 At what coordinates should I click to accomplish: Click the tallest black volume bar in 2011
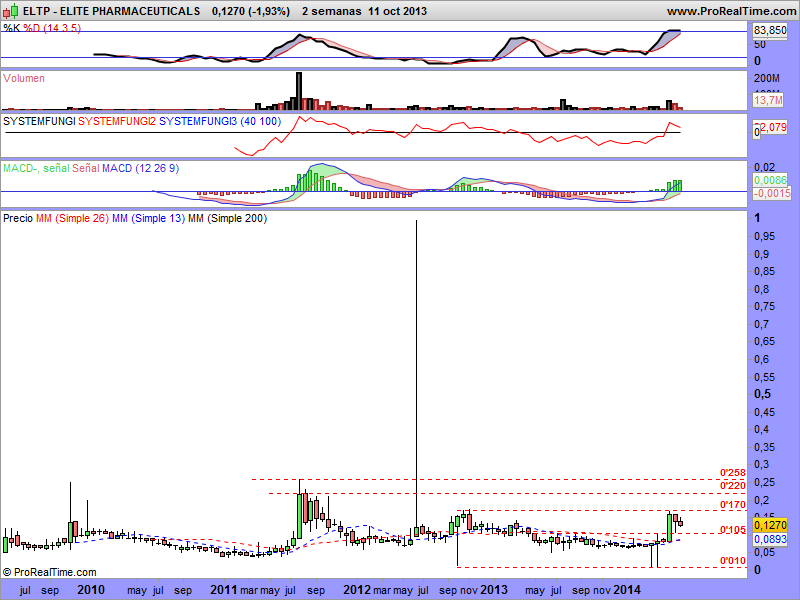point(299,91)
